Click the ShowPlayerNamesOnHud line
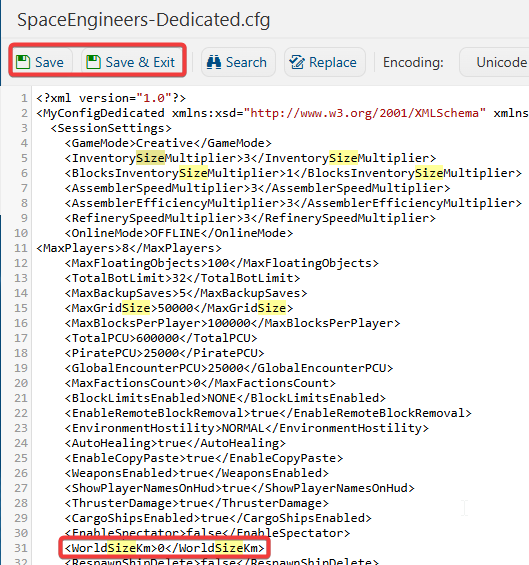The width and height of the screenshot is (529, 565). pos(240,488)
